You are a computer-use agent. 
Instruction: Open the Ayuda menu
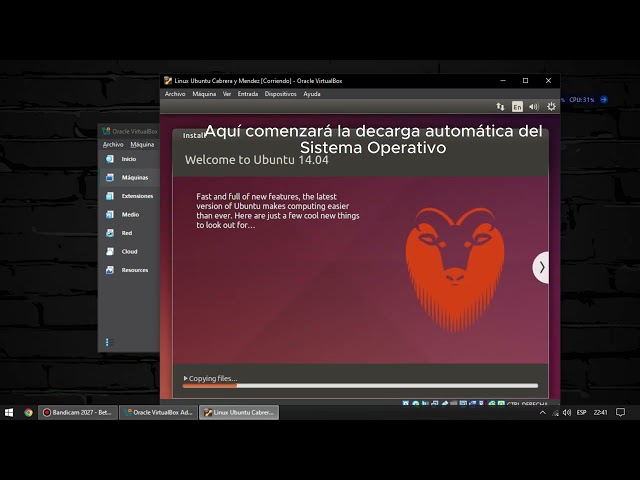pos(312,94)
